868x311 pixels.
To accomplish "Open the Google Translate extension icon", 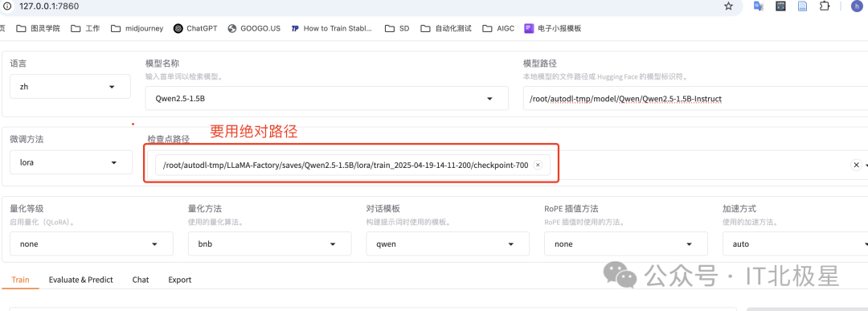I will point(759,6).
